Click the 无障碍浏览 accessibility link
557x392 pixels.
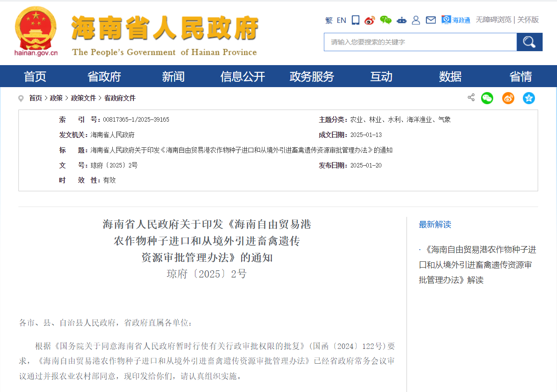pos(493,20)
